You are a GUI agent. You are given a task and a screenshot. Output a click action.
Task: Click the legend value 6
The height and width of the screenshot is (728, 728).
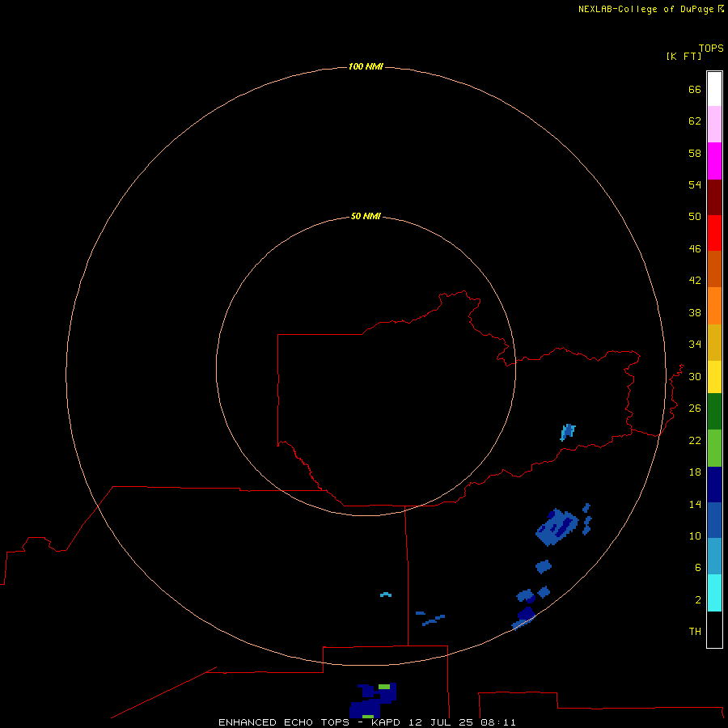coord(698,567)
